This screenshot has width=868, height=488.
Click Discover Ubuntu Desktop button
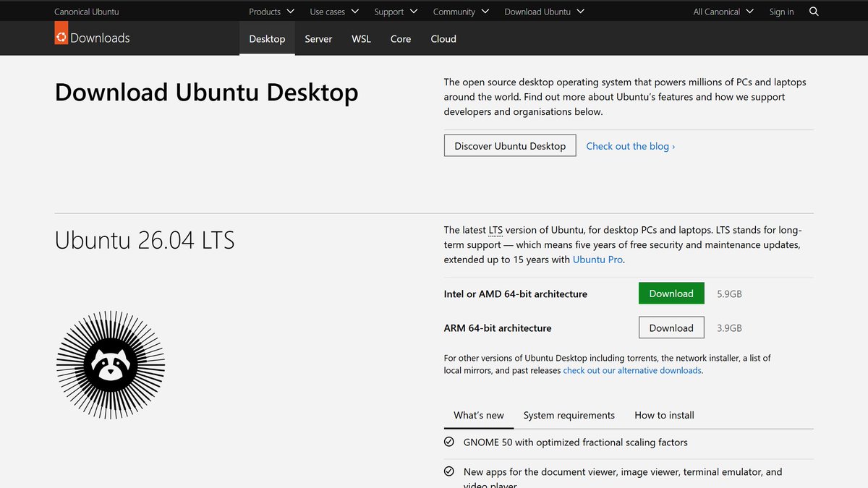[x=510, y=146]
